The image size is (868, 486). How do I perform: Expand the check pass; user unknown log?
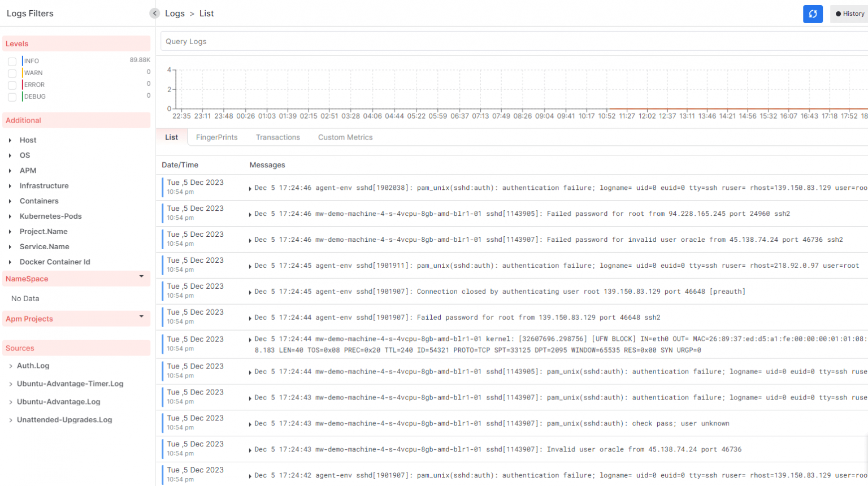coord(250,424)
